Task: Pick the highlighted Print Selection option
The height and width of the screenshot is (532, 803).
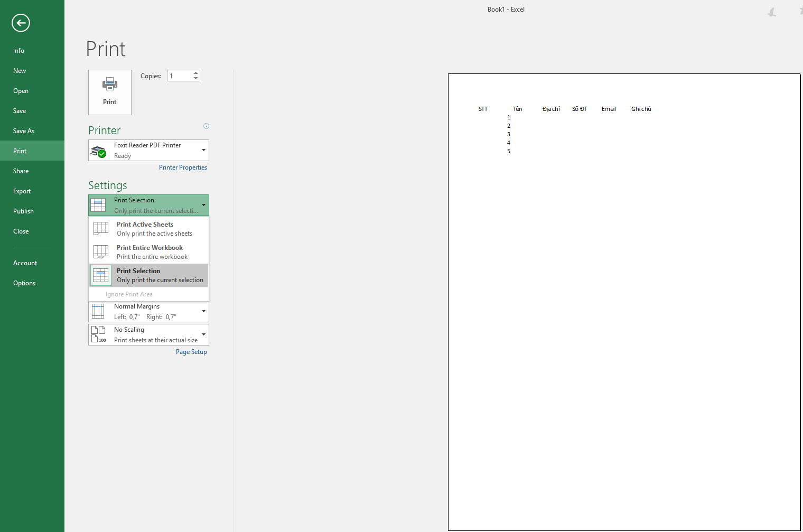Action: coord(148,275)
